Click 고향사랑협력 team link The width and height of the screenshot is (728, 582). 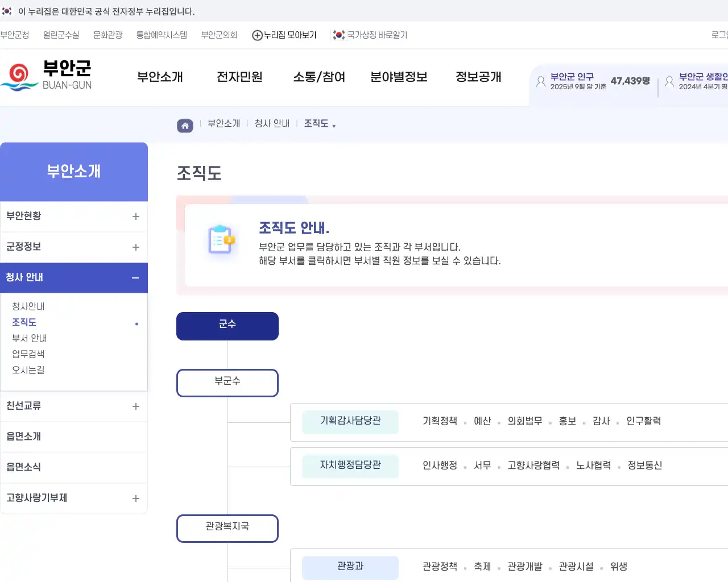pyautogui.click(x=533, y=465)
